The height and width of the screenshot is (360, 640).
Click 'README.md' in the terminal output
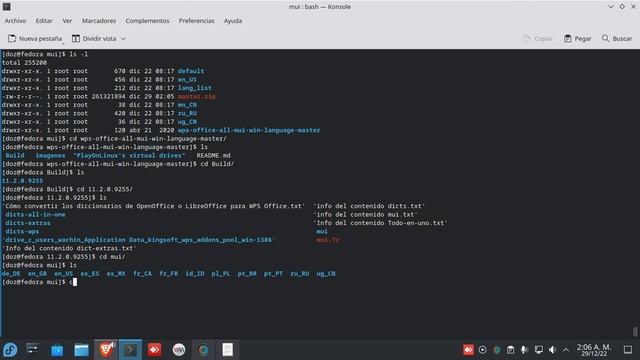pyautogui.click(x=213, y=156)
